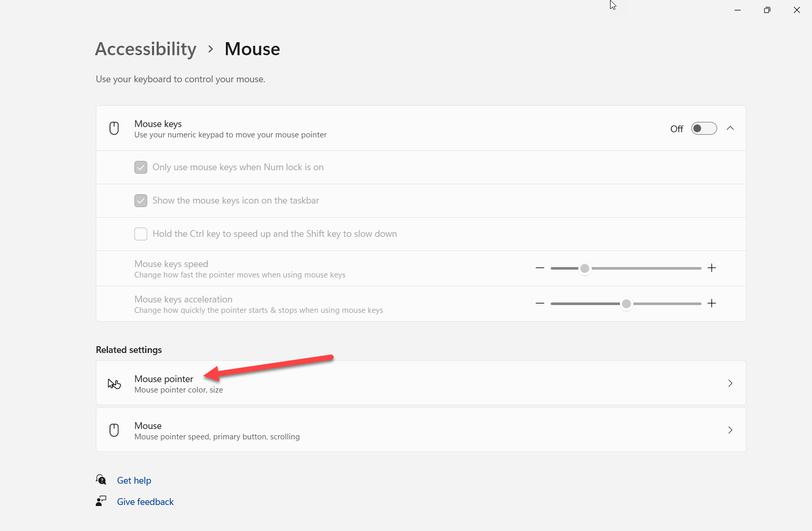This screenshot has height=531, width=812.
Task: Click the Mouse keys mouse icon
Action: click(114, 128)
